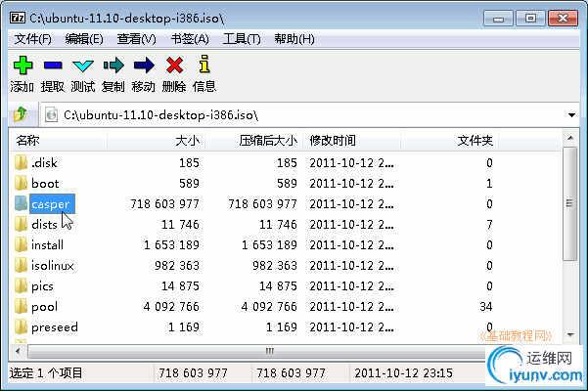Select the pool folder name
The height and width of the screenshot is (391, 588).
tap(44, 307)
